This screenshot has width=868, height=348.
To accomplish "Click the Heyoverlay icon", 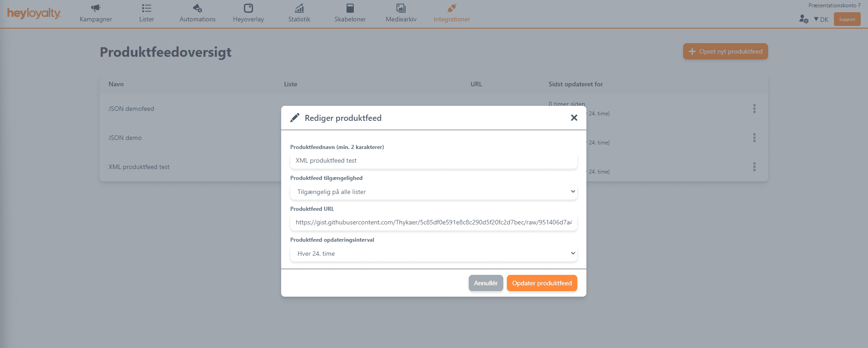I will pyautogui.click(x=248, y=8).
